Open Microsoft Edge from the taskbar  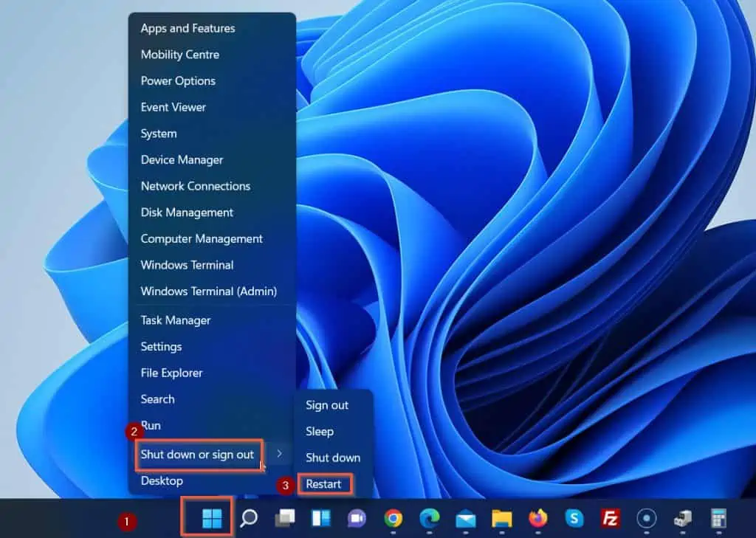429,517
